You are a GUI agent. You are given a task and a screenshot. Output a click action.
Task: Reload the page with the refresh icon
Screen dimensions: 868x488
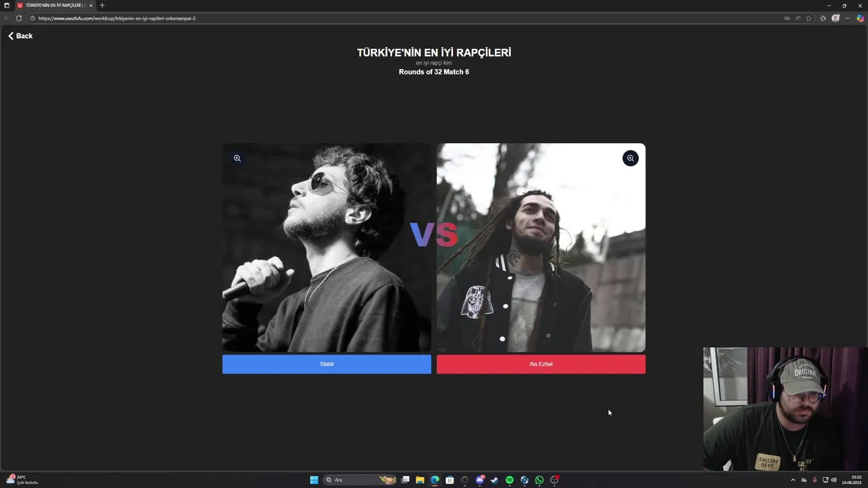tap(19, 18)
